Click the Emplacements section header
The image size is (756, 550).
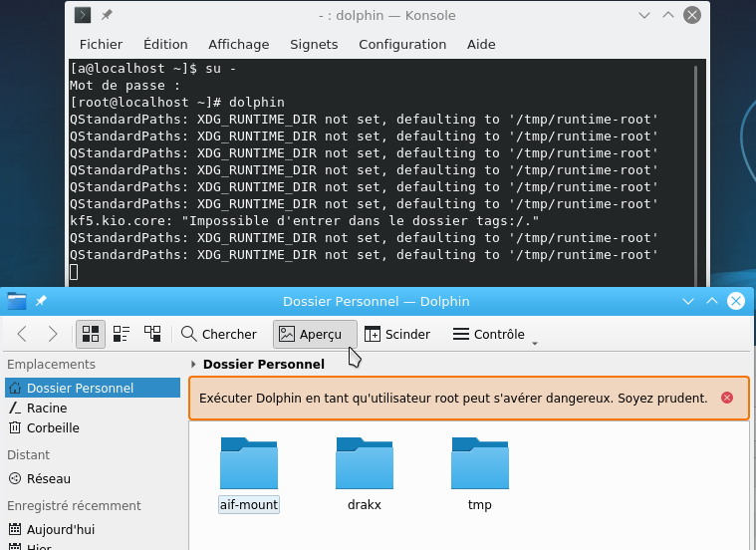(x=51, y=365)
